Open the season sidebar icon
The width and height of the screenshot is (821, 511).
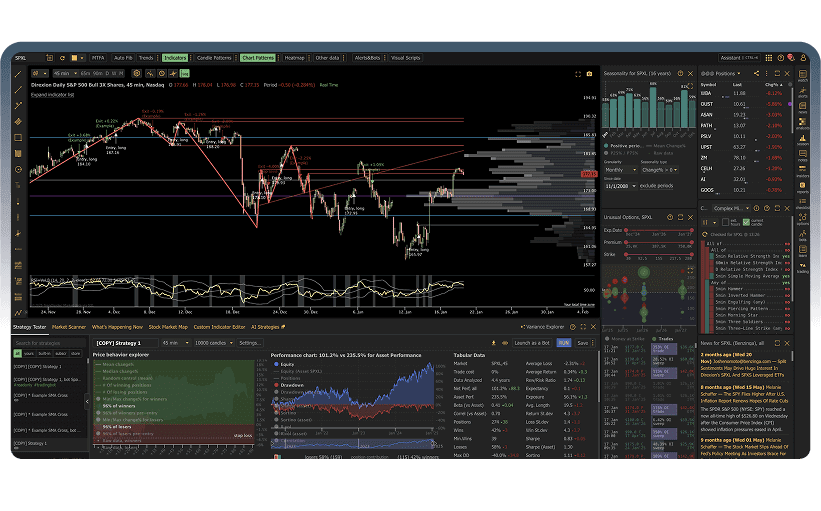click(x=803, y=140)
